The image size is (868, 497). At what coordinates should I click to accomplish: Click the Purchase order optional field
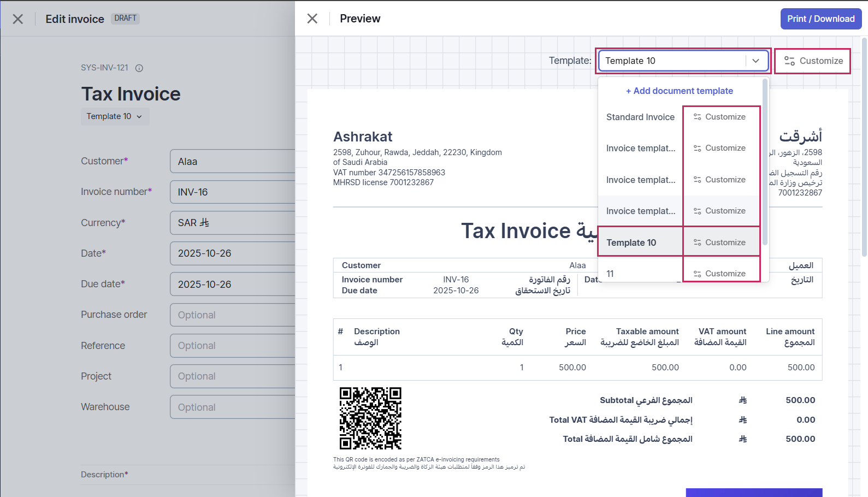click(x=232, y=315)
